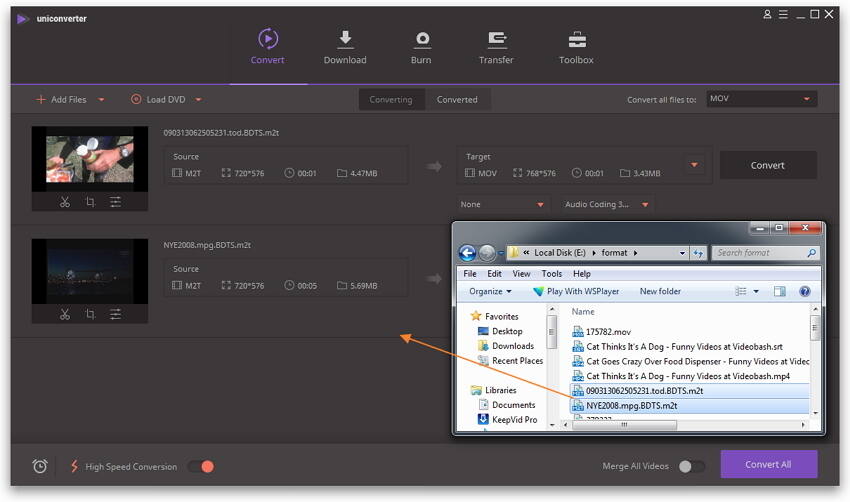This screenshot has width=850, height=502.
Task: Open the Tools menu in Explorer
Action: click(552, 274)
